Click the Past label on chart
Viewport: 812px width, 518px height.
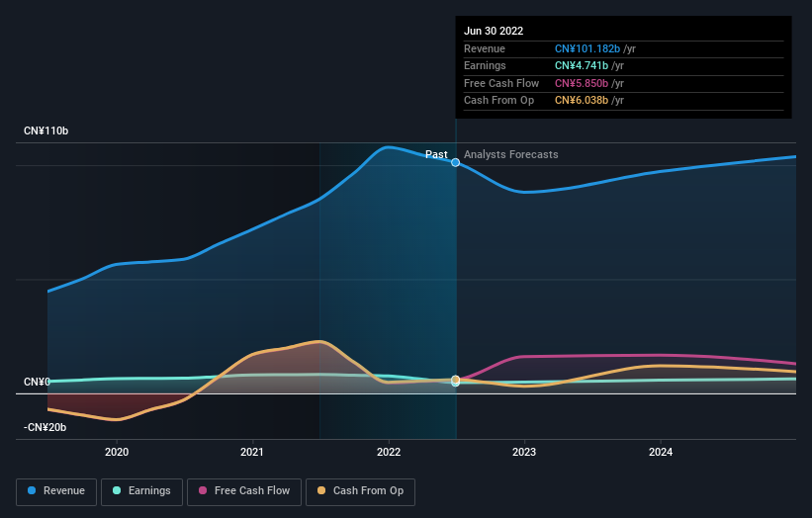pyautogui.click(x=436, y=154)
